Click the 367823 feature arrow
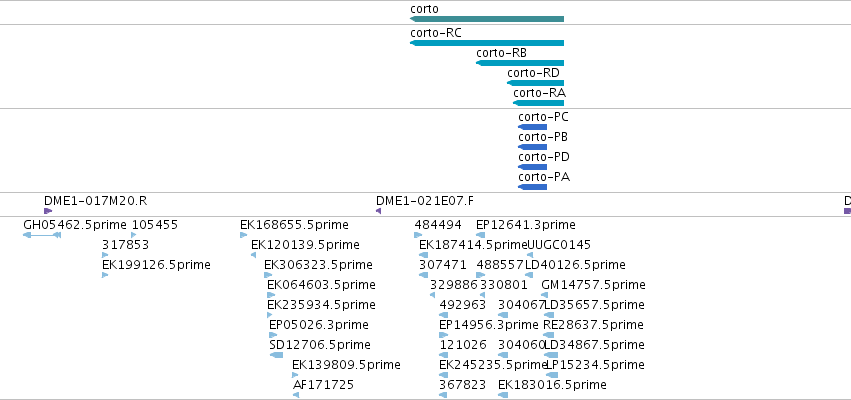 pyautogui.click(x=443, y=395)
